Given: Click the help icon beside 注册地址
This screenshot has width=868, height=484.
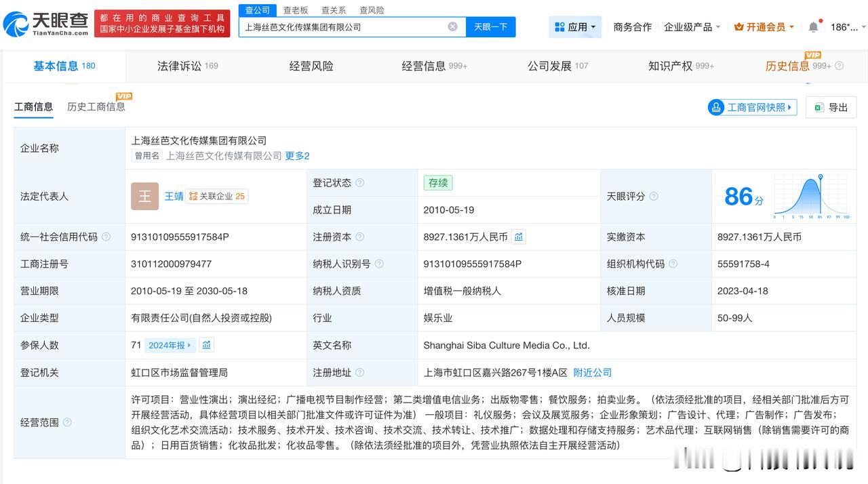Looking at the screenshot, I should click(x=360, y=372).
